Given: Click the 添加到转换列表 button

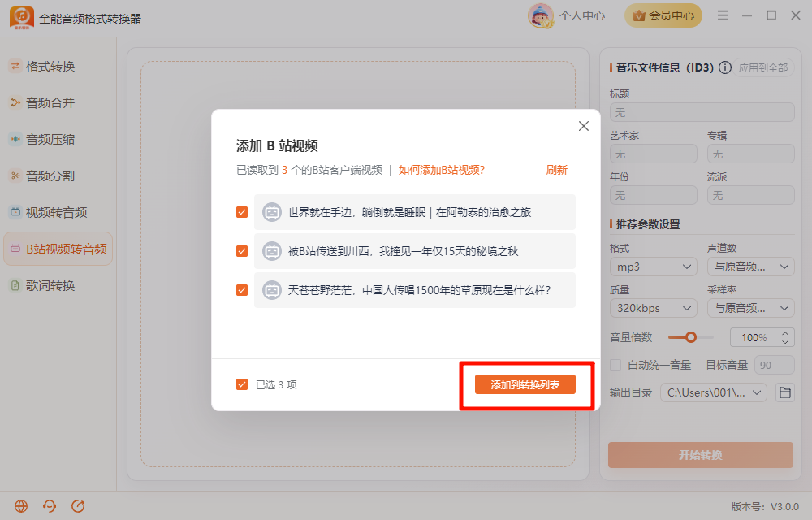Looking at the screenshot, I should point(525,384).
